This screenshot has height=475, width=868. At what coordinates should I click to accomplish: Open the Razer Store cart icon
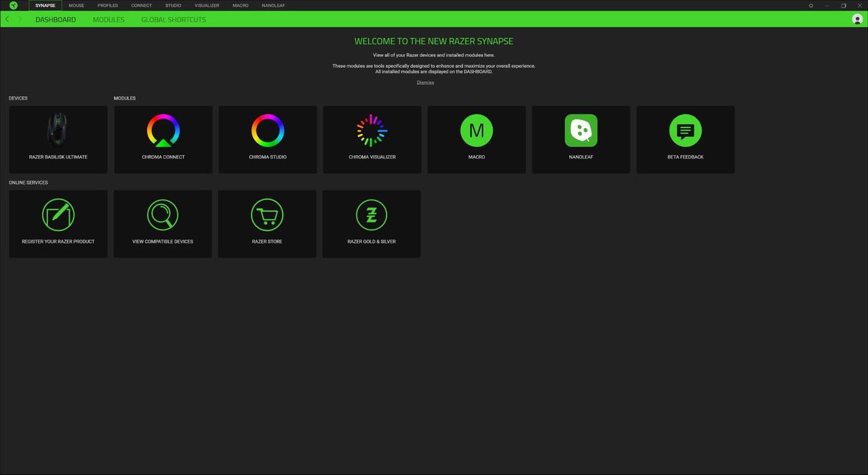267,215
